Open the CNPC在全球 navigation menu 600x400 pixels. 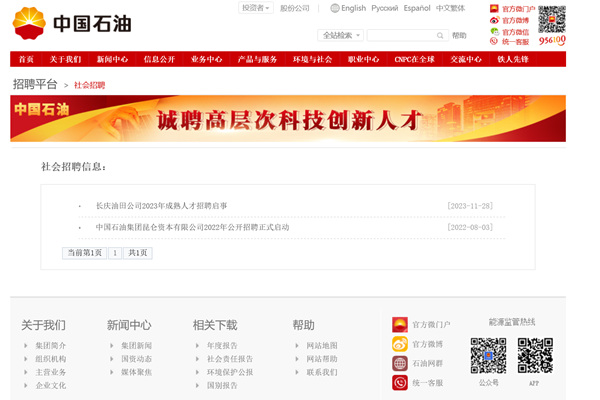414,59
